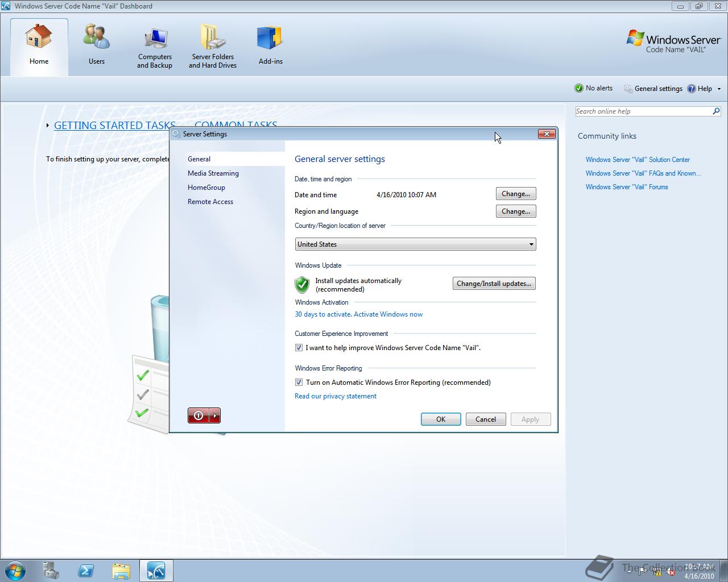Viewport: 728px width, 582px height.
Task: Toggle Automatic Windows Error Reporting checkbox
Action: point(299,383)
